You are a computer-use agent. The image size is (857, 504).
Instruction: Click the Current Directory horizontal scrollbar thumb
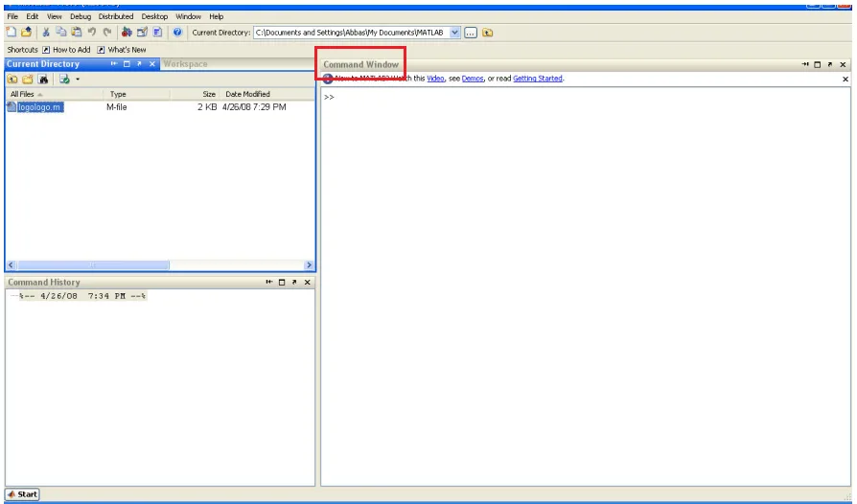[93, 265]
